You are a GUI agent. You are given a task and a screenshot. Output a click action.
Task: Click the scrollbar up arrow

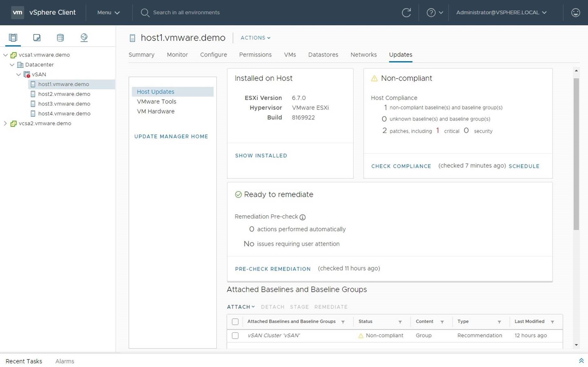pyautogui.click(x=576, y=71)
